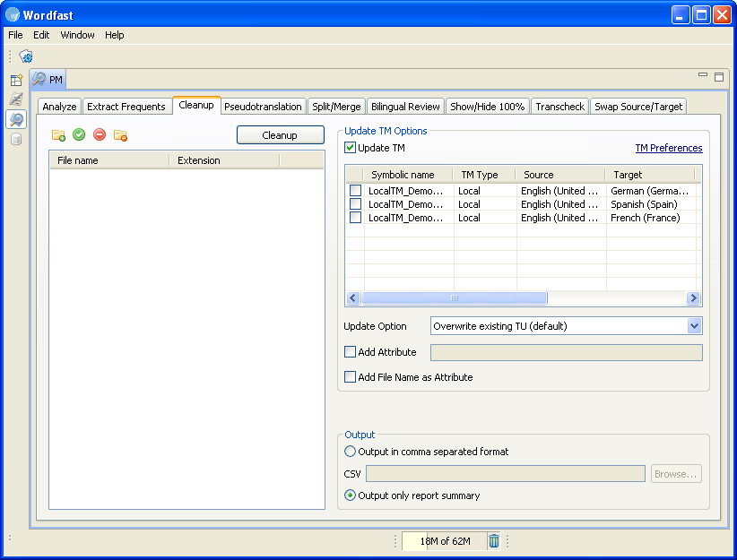Open the Update Option dropdown
Image resolution: width=737 pixels, height=560 pixels.
coord(694,326)
